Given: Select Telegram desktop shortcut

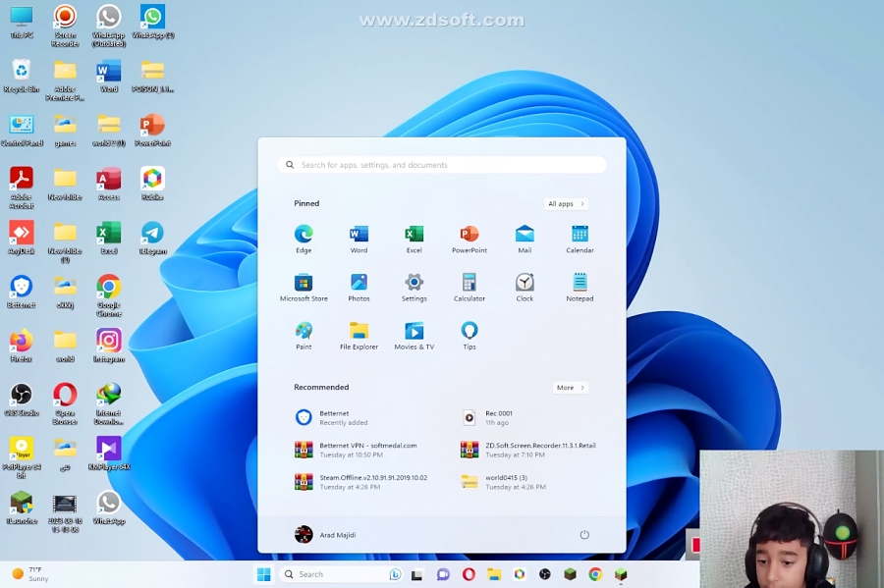Looking at the screenshot, I should (152, 238).
